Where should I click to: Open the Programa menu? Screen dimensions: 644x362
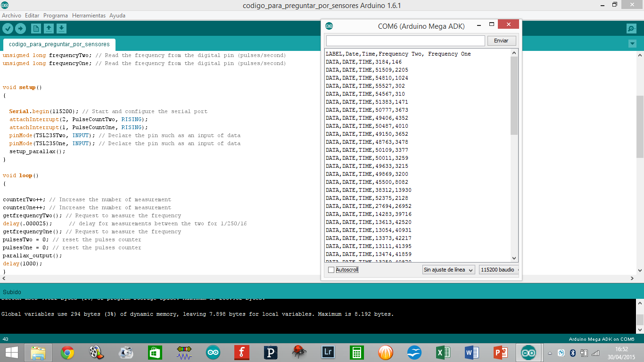[x=56, y=16]
